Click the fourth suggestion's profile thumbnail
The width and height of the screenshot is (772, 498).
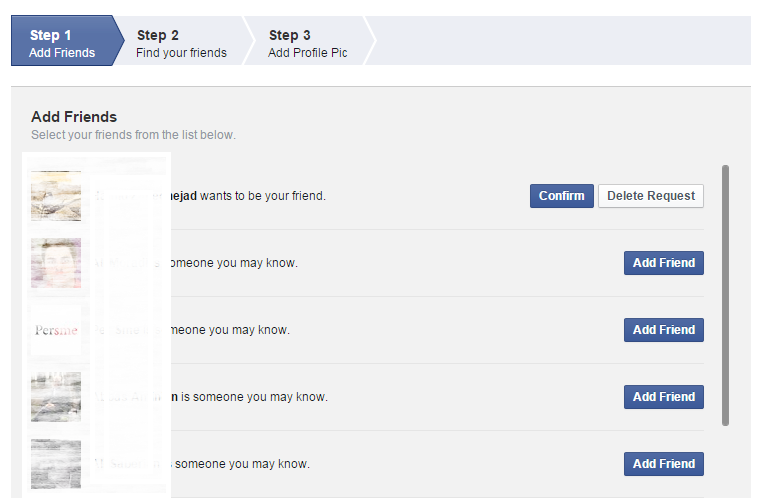[x=56, y=397]
